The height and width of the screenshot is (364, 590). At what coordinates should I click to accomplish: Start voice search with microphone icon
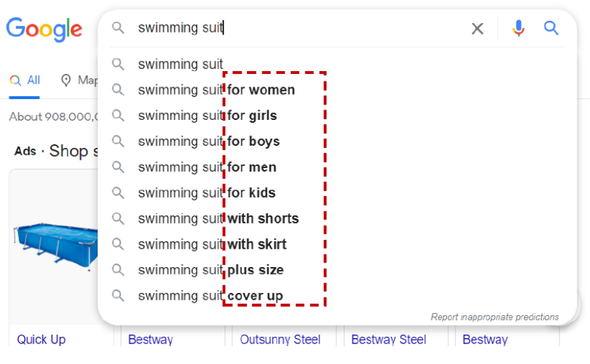tap(518, 29)
